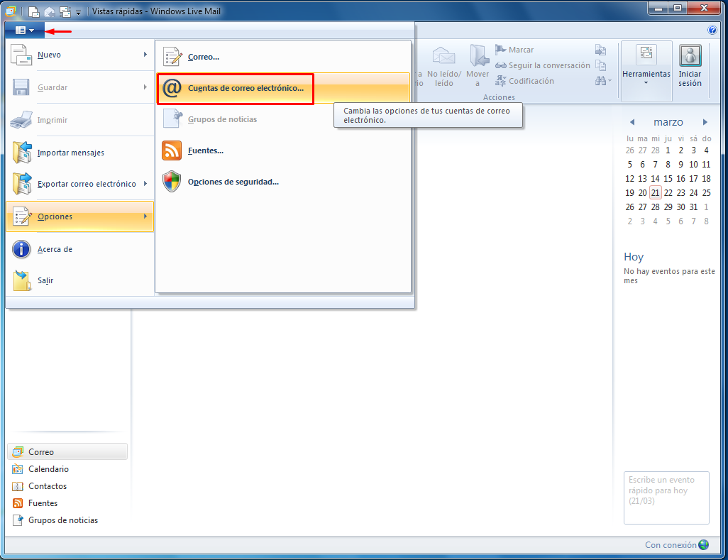Switch to Fuentes in the sidebar
This screenshot has width=728, height=560.
click(67, 503)
